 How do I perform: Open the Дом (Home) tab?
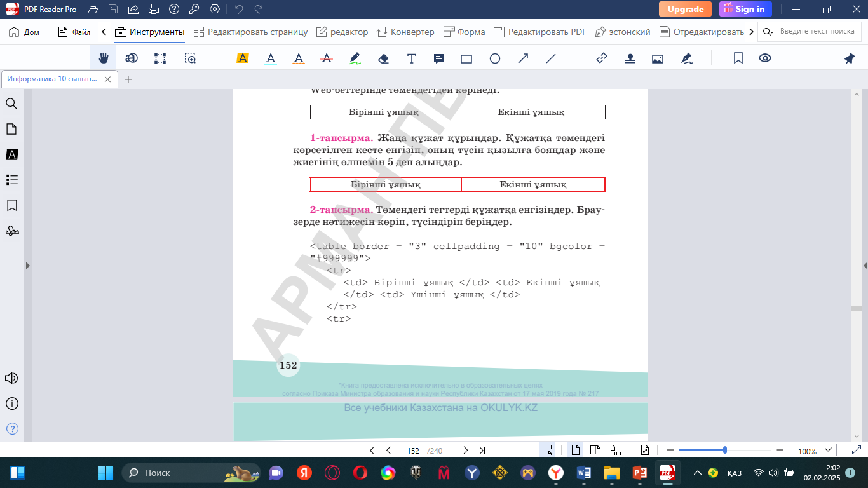coord(24,32)
